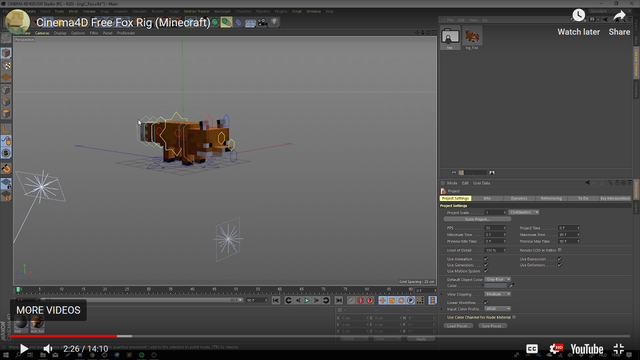Select the Make Editable cube tool
Viewport: 640px width, 360px height.
point(6,53)
